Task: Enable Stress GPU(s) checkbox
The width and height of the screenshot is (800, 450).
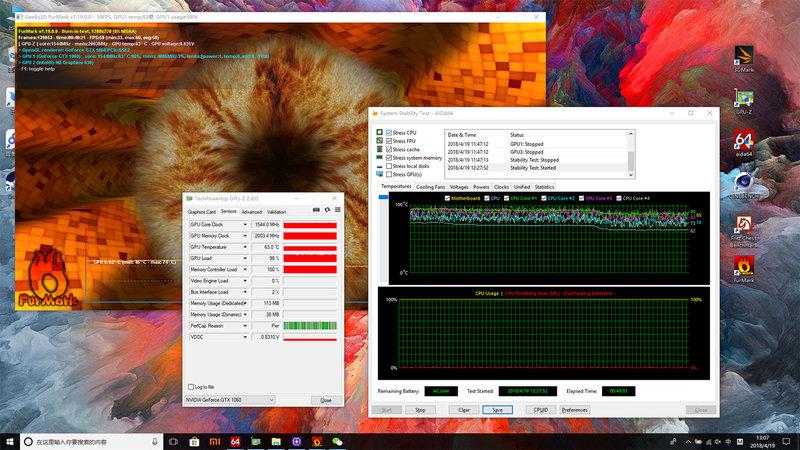Action: [x=389, y=174]
